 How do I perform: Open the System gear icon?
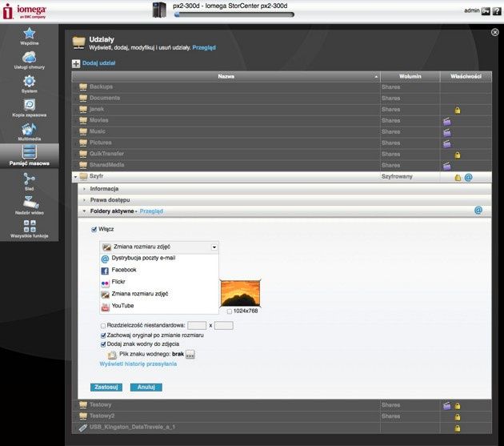(30, 81)
